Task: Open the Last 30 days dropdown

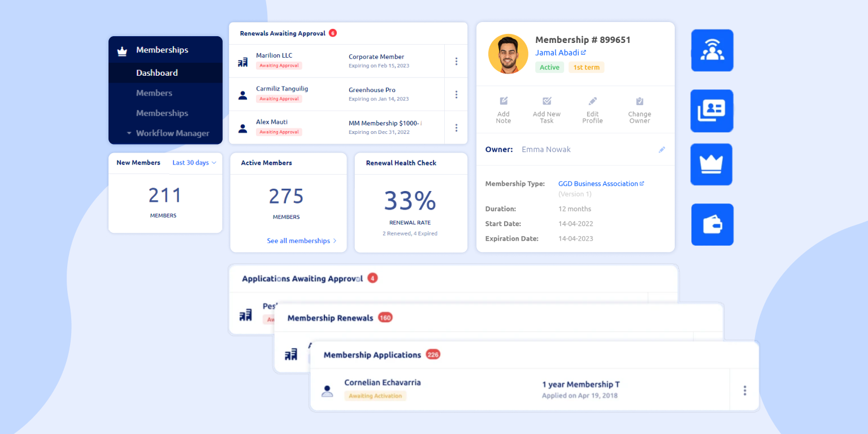Action: pyautogui.click(x=194, y=163)
